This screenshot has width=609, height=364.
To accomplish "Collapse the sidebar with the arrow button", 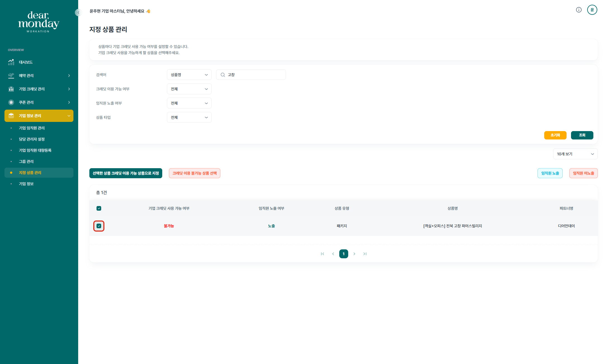I will [x=78, y=13].
